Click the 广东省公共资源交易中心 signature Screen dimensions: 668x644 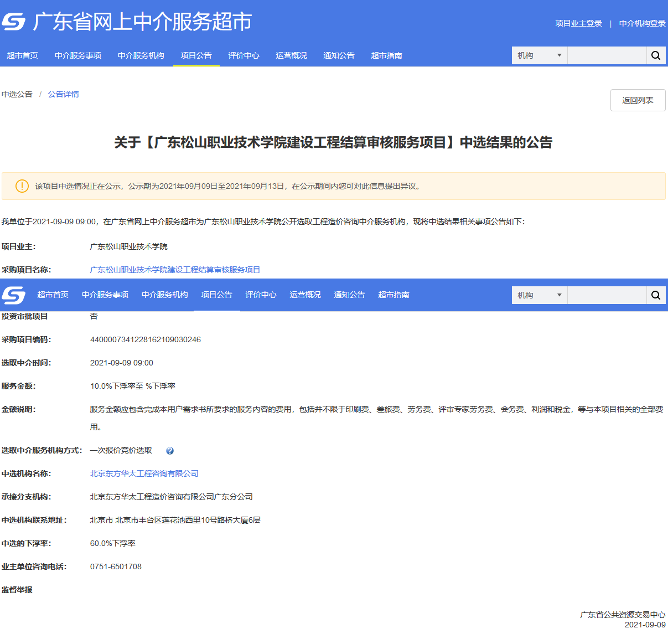coord(623,615)
